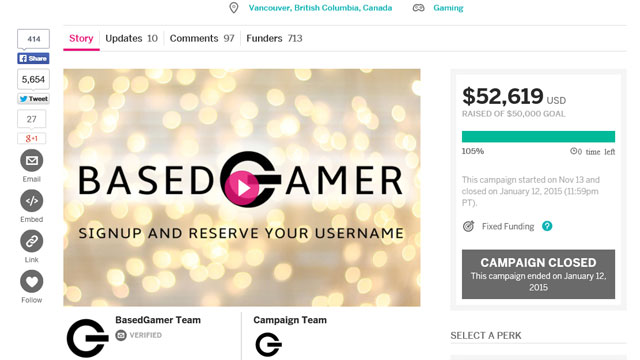Open the Updates tab
The image size is (640, 360).
point(131,38)
